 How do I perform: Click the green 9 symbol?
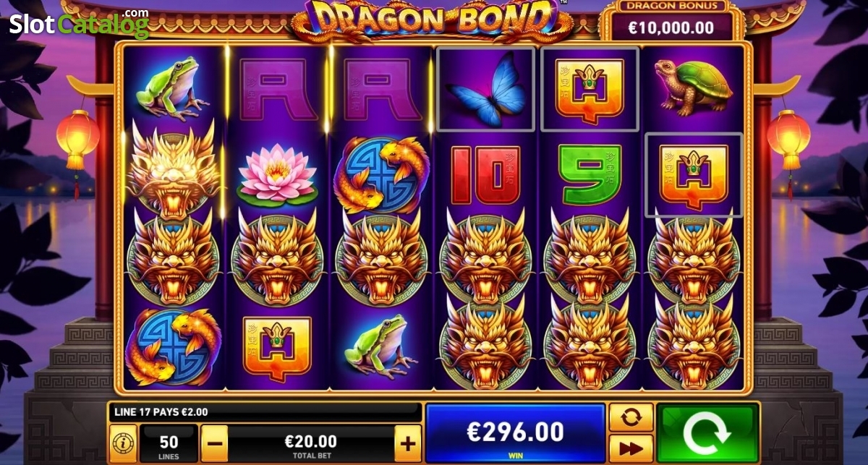(x=590, y=174)
